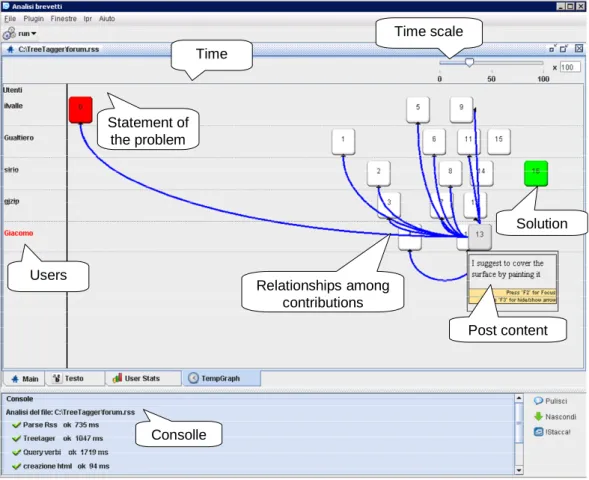The height and width of the screenshot is (480, 589).
Task: Select contribution node 9
Action: point(461,109)
